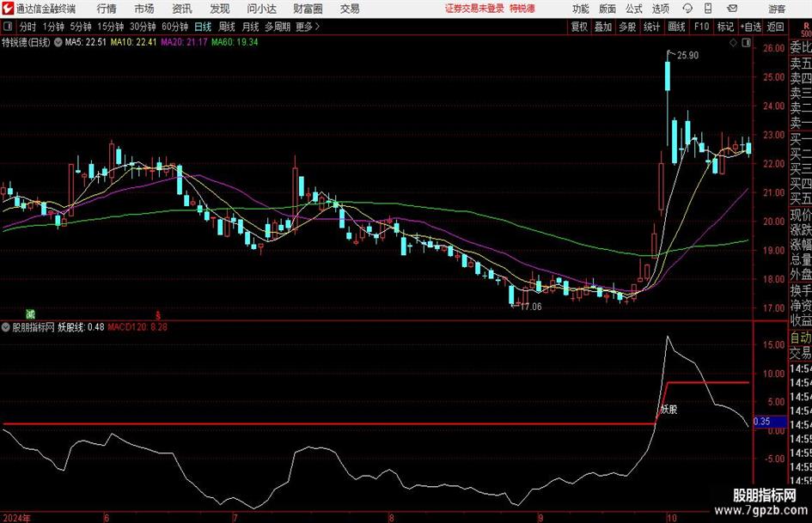Click the 游客 guest account label

pos(777,9)
